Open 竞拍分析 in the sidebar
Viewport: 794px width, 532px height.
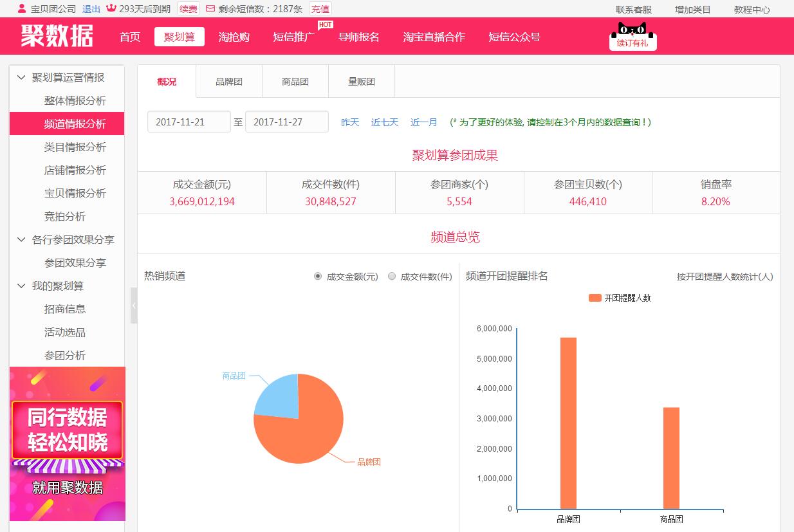pyautogui.click(x=65, y=216)
